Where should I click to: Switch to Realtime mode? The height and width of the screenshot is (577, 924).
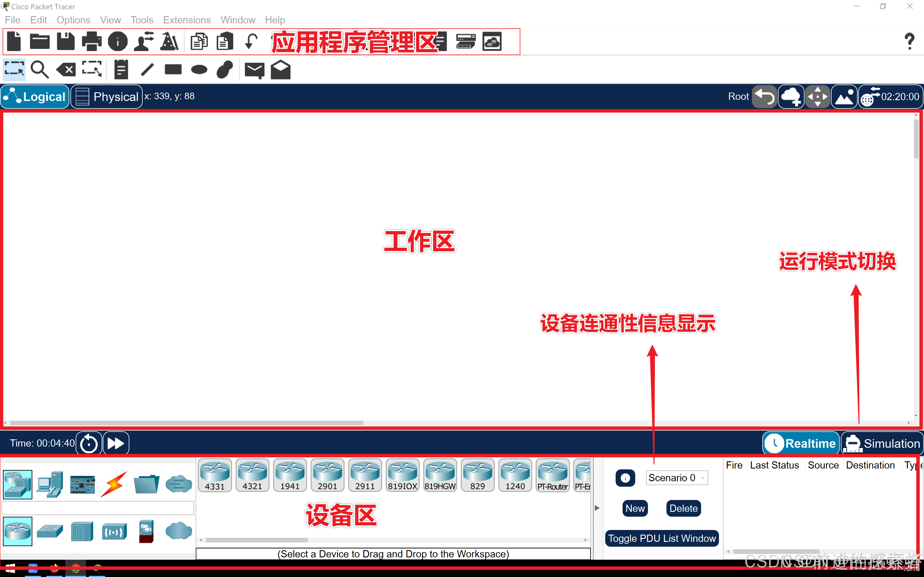click(801, 443)
